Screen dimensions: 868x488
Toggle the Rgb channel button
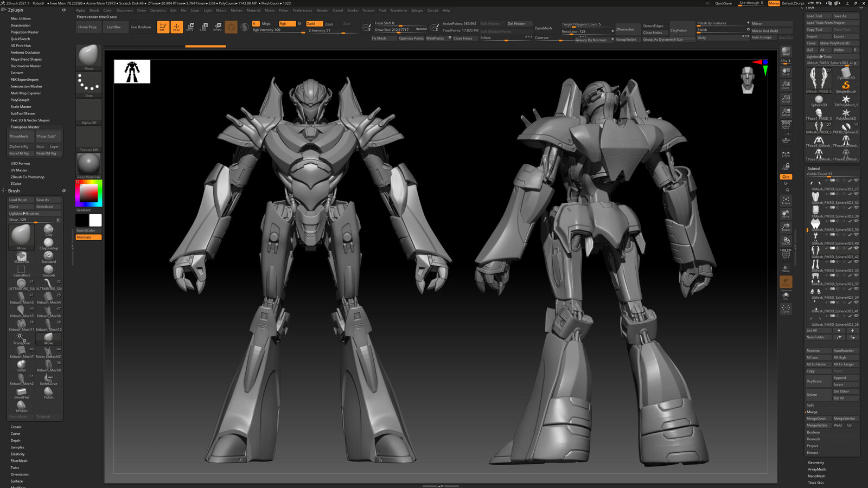pos(287,24)
